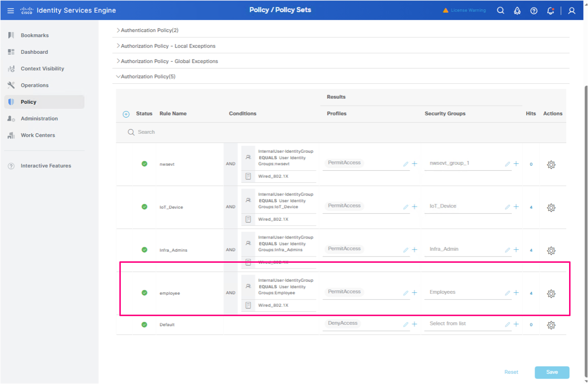This screenshot has width=588, height=384.
Task: Edit profile pencil for nwsevt rule
Action: pos(406,164)
